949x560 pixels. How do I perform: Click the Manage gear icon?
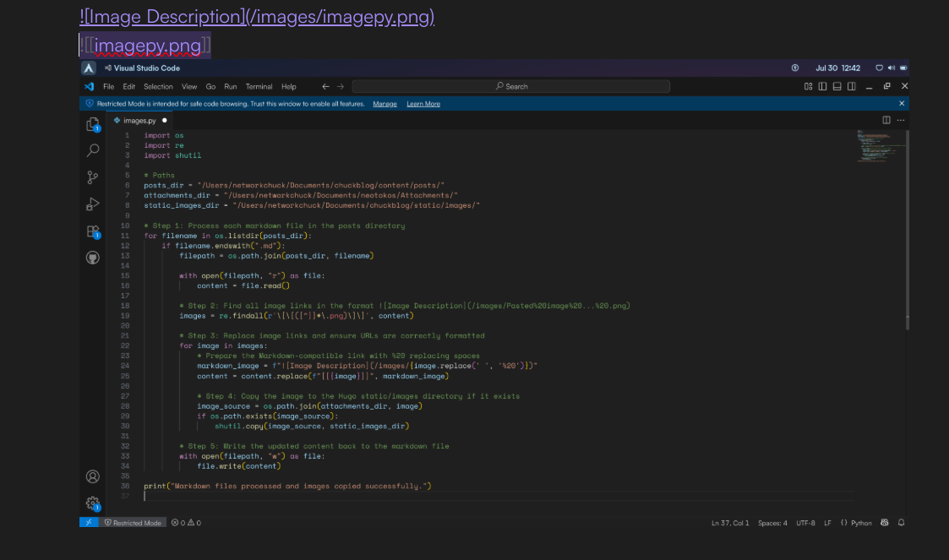click(93, 503)
